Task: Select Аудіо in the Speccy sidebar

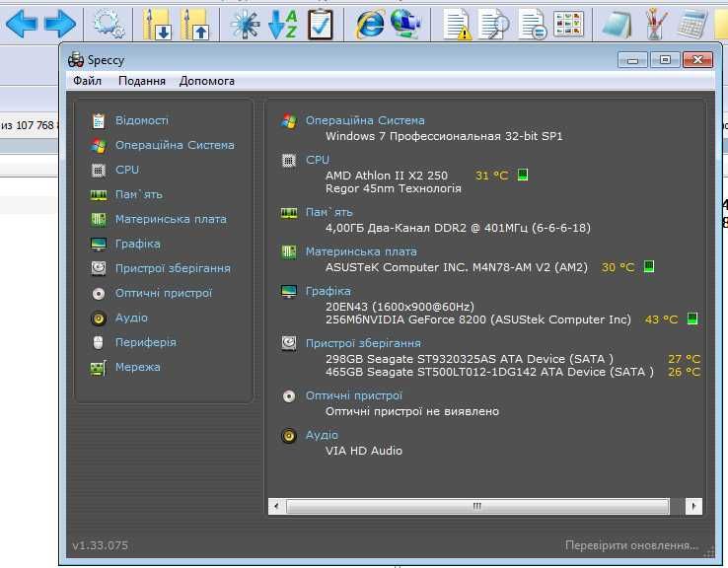Action: click(x=131, y=318)
